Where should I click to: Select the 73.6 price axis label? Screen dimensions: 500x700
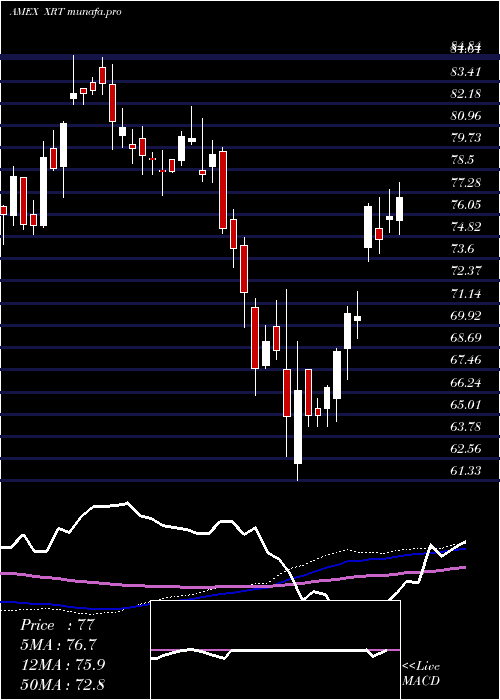(x=463, y=249)
